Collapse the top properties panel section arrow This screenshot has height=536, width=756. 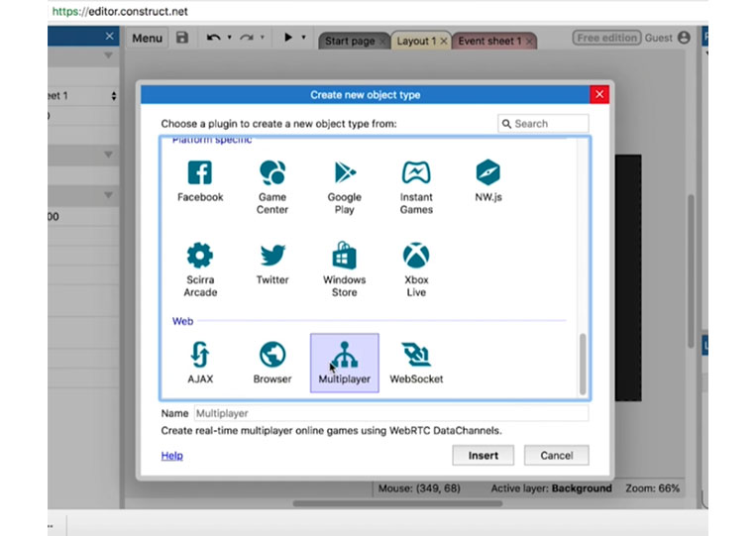[x=108, y=55]
